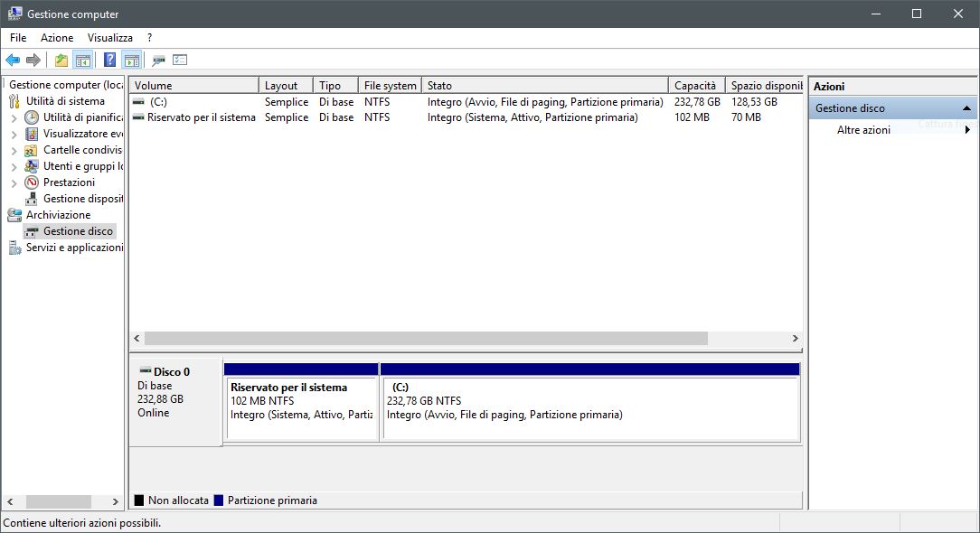Select the Gestione disco tree item
Image resolution: width=980 pixels, height=533 pixels.
coord(78,231)
